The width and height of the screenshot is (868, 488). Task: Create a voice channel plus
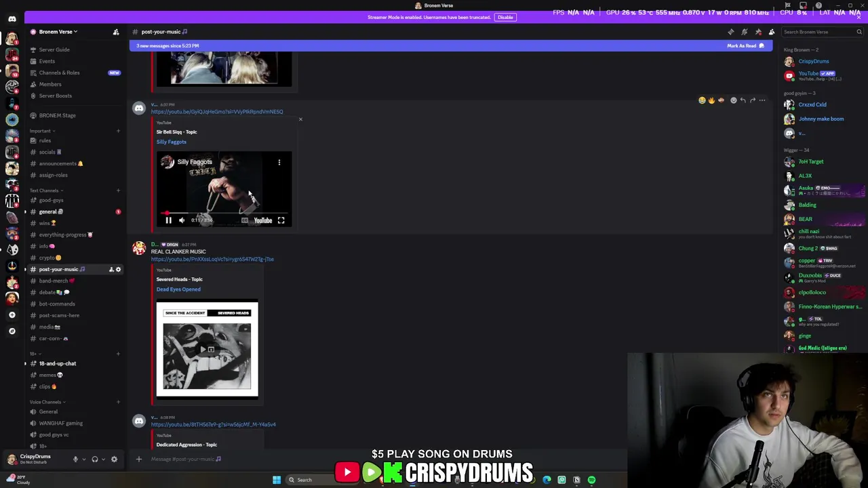coord(118,402)
